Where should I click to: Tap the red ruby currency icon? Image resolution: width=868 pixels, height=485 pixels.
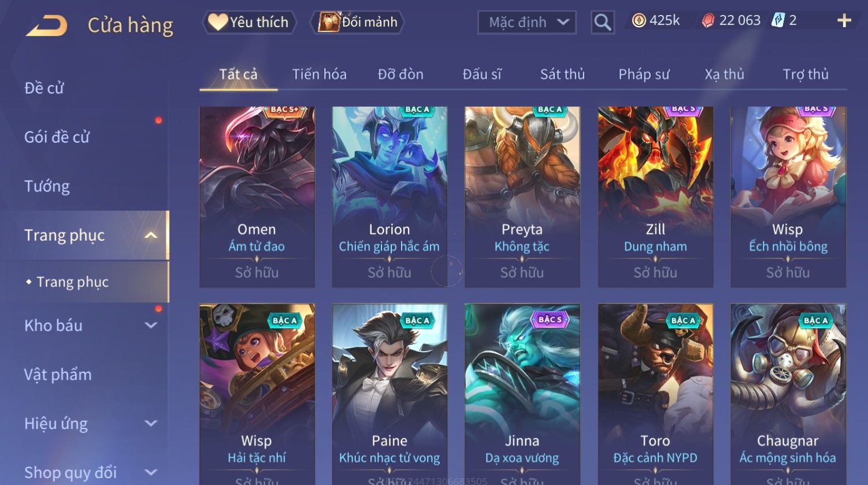tap(708, 21)
